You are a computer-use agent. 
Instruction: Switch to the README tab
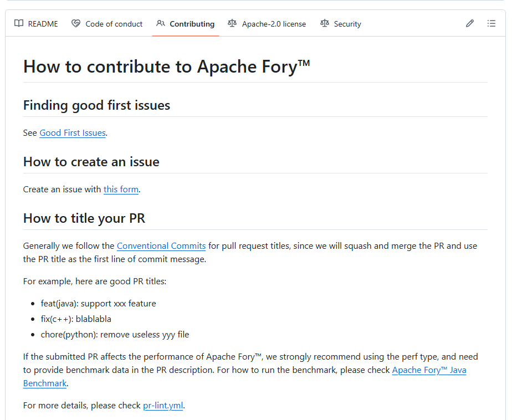pyautogui.click(x=36, y=24)
